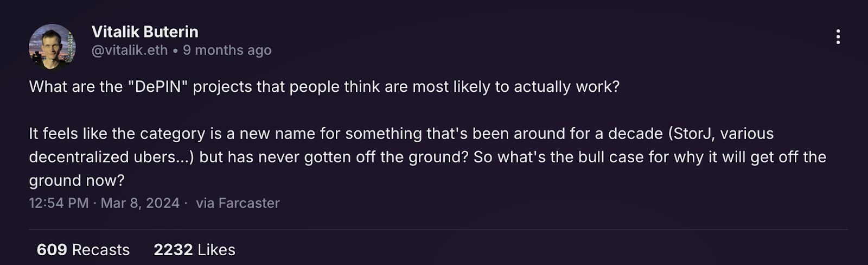The width and height of the screenshot is (868, 265).
Task: Click the final "ground now?" line
Action: [x=76, y=180]
